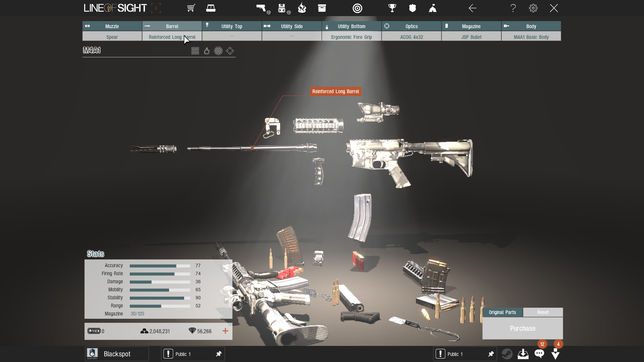Click the trophy icon in top bar
The width and height of the screenshot is (644, 362).
(391, 8)
